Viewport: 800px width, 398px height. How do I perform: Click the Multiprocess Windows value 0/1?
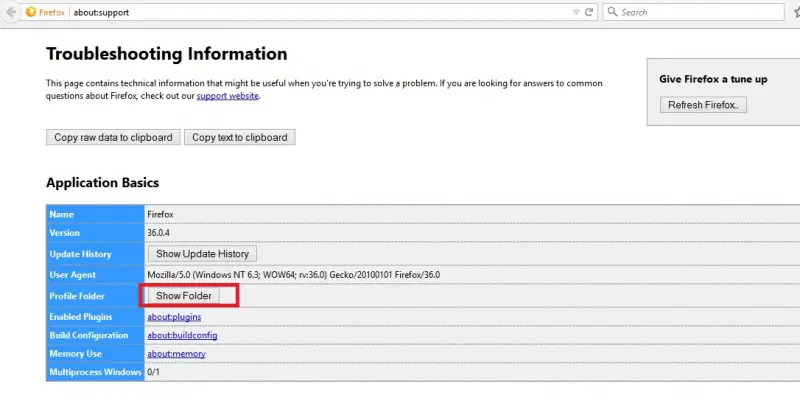tap(153, 372)
